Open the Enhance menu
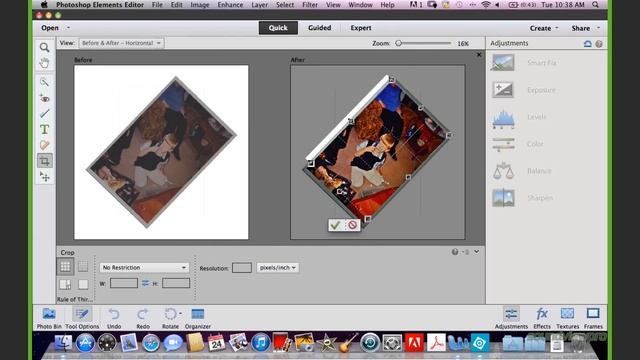Viewport: 640px width, 360px height. pyautogui.click(x=230, y=5)
